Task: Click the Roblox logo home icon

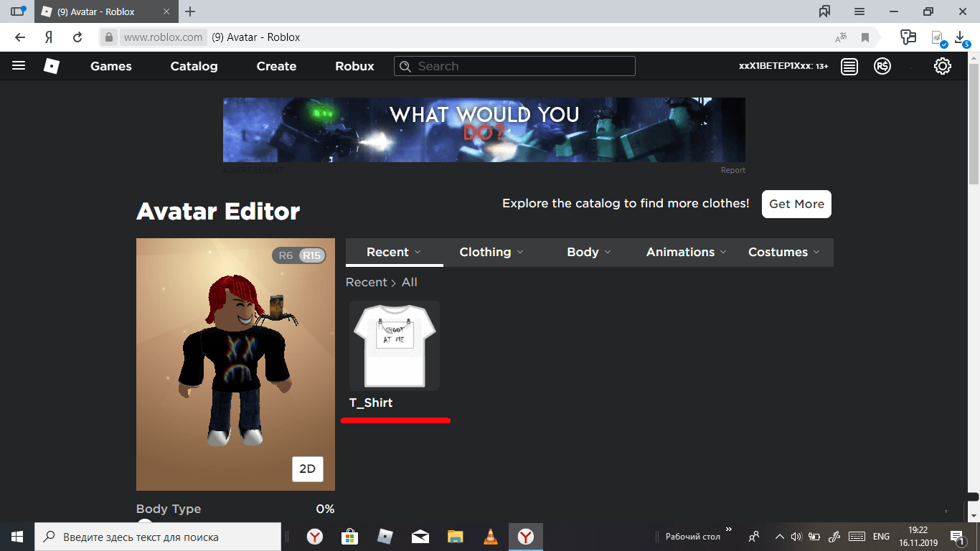Action: tap(52, 66)
